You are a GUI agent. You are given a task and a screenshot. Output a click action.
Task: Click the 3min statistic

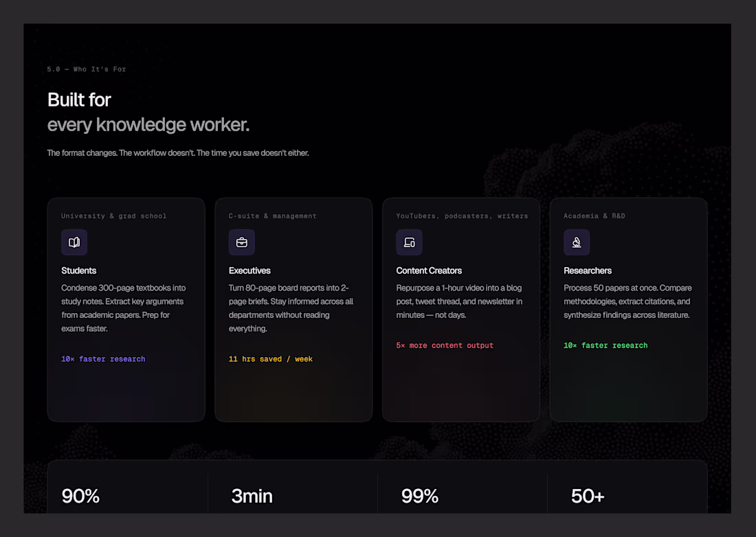pyautogui.click(x=252, y=496)
